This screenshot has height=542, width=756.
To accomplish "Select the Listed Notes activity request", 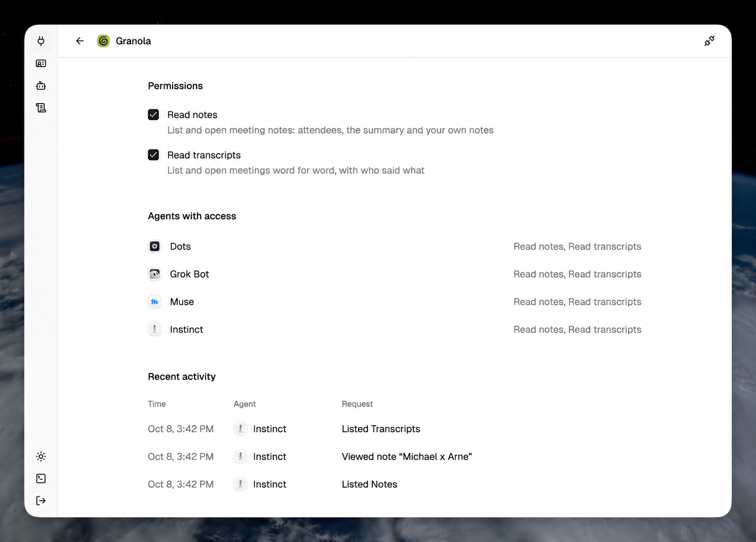I will click(x=369, y=484).
